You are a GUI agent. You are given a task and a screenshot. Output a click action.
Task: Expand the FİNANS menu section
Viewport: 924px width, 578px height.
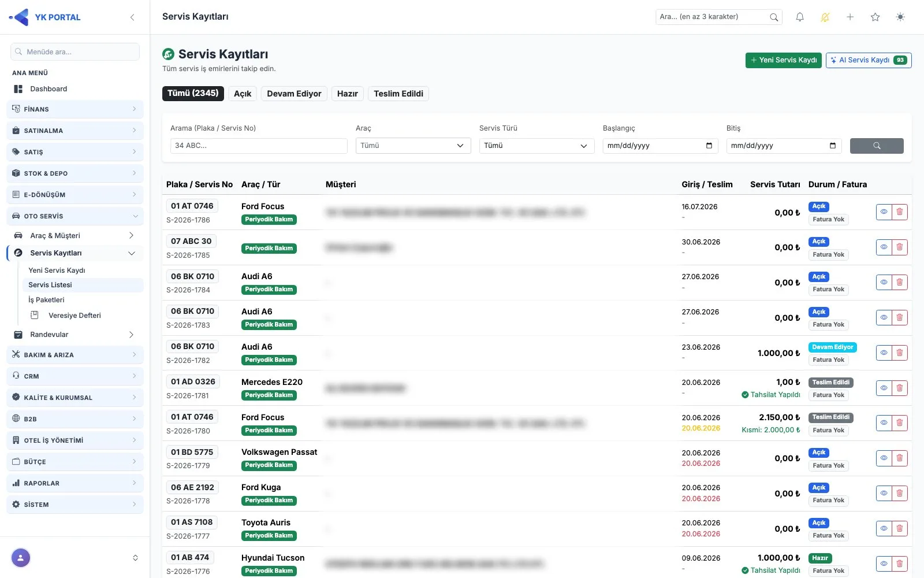point(75,109)
